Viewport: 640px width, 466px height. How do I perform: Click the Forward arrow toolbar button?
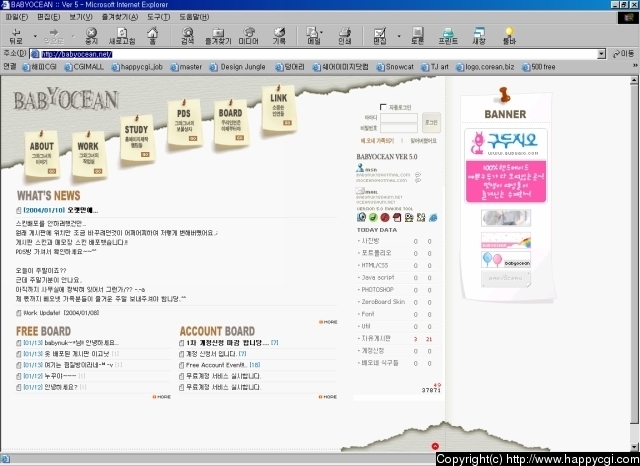(53, 36)
